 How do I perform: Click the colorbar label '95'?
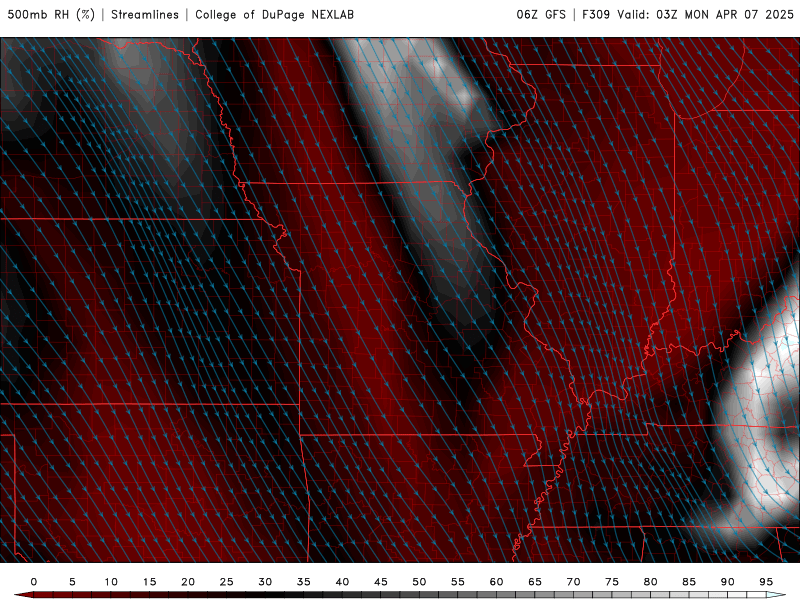[x=766, y=582]
